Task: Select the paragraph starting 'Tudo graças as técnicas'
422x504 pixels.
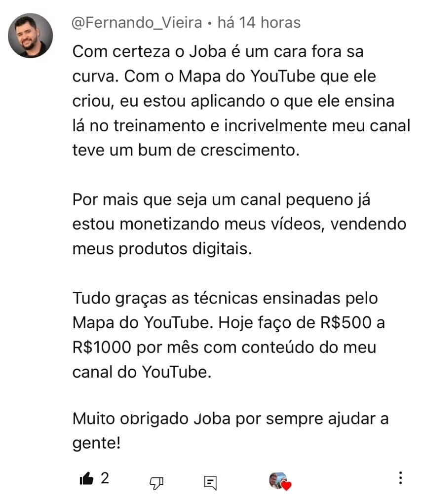Action: coord(229,335)
